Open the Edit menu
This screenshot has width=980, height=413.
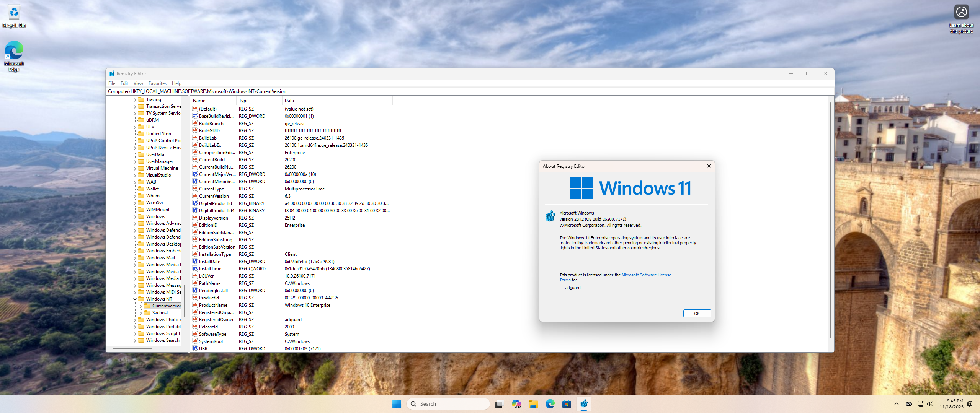pos(124,83)
